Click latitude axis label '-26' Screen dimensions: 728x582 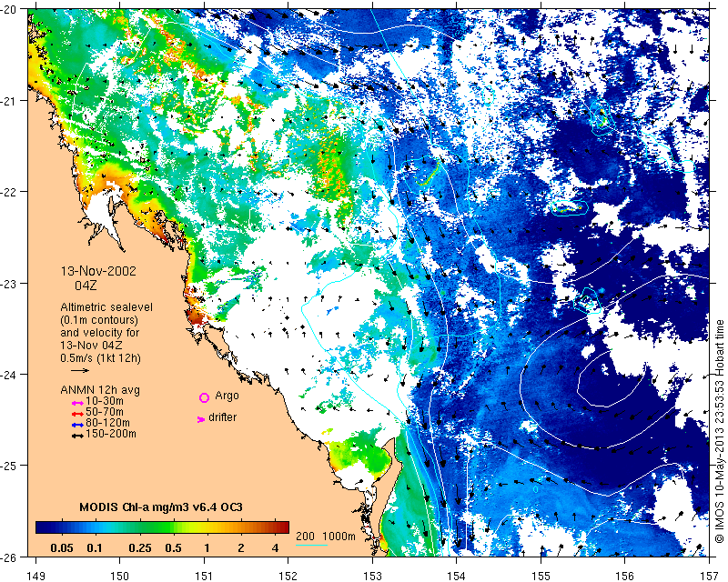(x=8, y=557)
